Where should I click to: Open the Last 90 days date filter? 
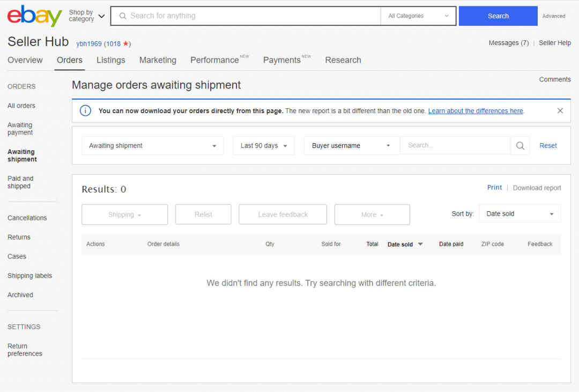tap(264, 145)
